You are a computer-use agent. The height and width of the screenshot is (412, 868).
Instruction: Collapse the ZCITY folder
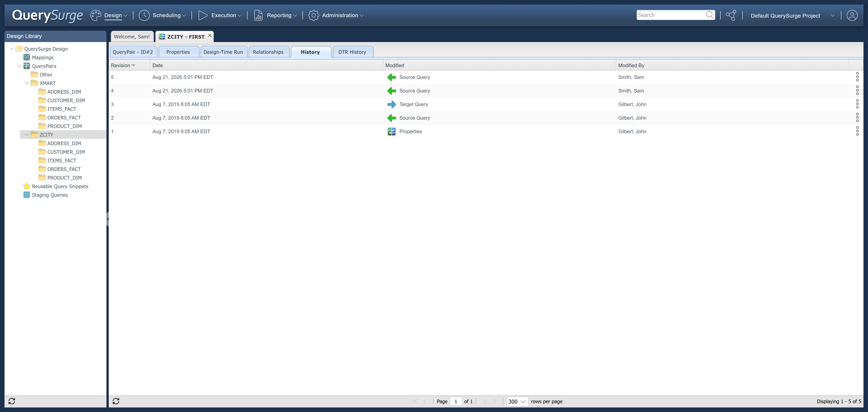(27, 135)
